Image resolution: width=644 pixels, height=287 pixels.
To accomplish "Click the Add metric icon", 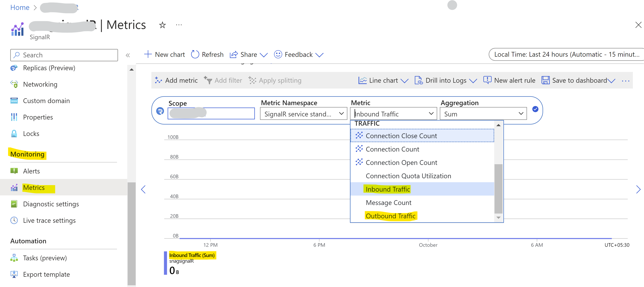I will point(159,80).
